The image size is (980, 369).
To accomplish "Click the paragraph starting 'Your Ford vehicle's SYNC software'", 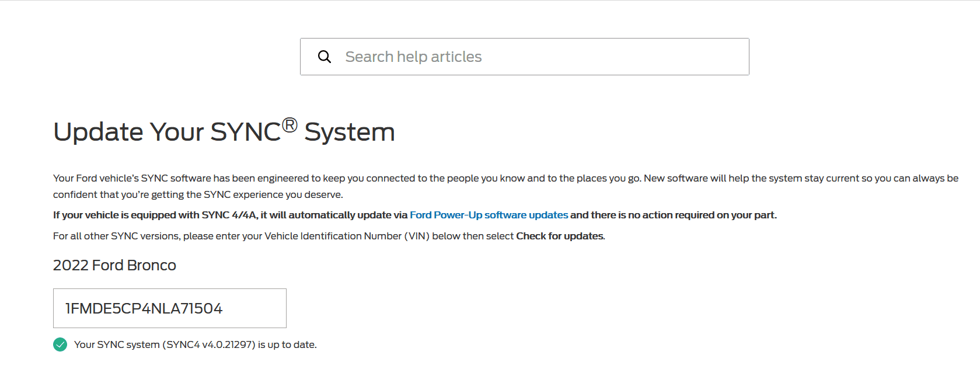I will point(505,186).
